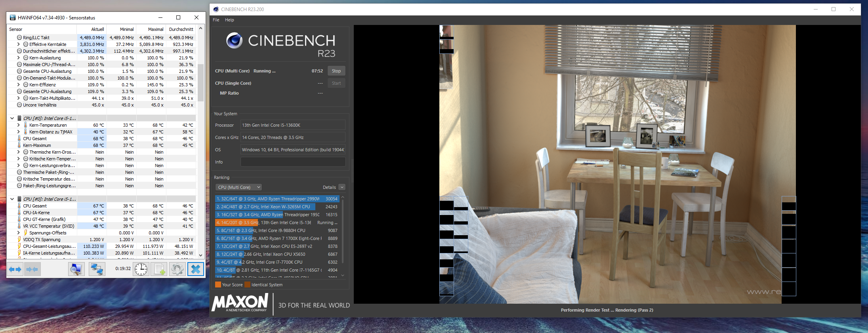The image size is (868, 333).
Task: Click the Minimal column header
Action: pyautogui.click(x=122, y=29)
